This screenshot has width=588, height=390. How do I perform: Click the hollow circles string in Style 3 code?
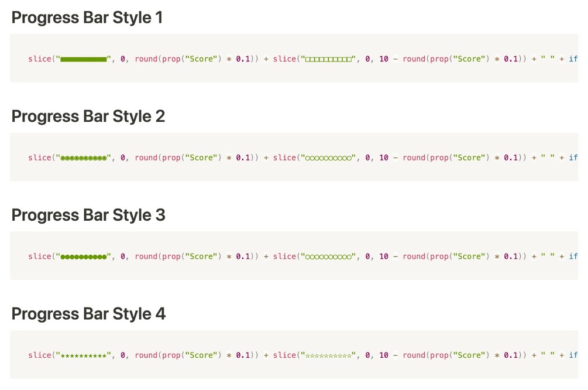(x=329, y=256)
